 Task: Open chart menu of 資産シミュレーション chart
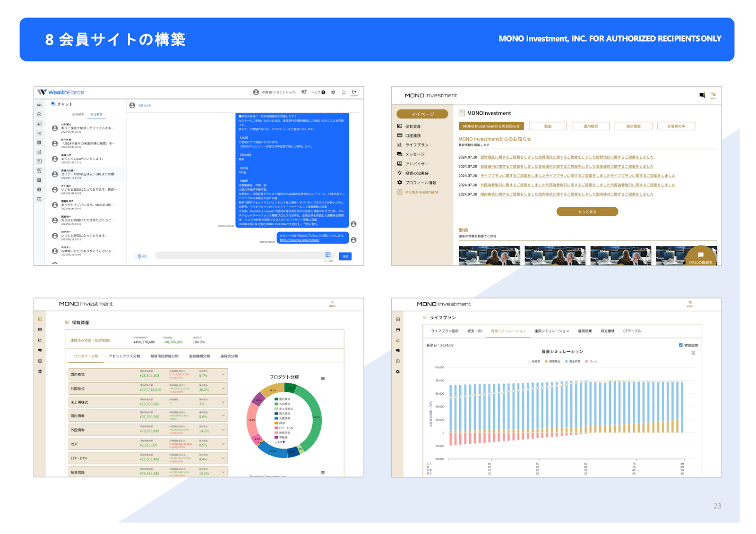click(x=693, y=353)
